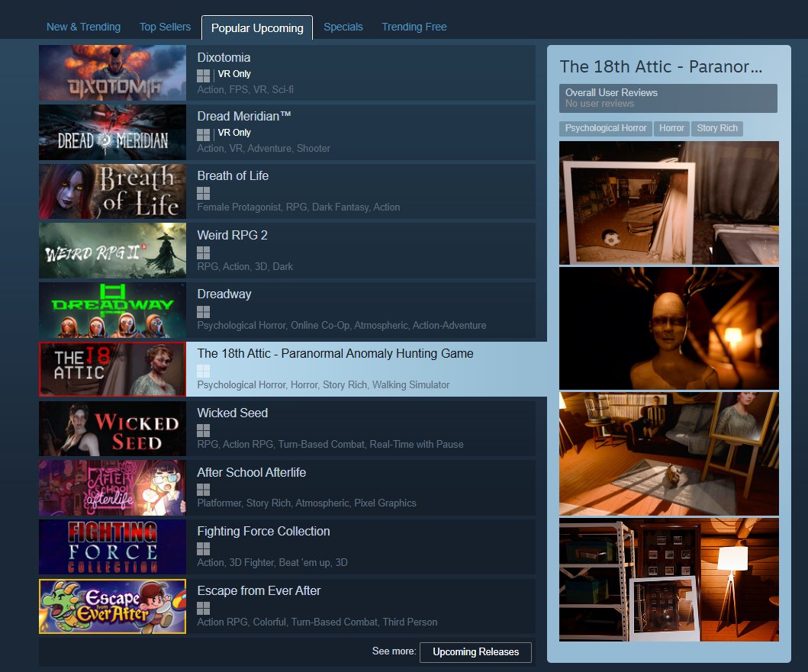The height and width of the screenshot is (672, 808).
Task: Open The 18 Attic capsule image
Action: pyautogui.click(x=112, y=369)
